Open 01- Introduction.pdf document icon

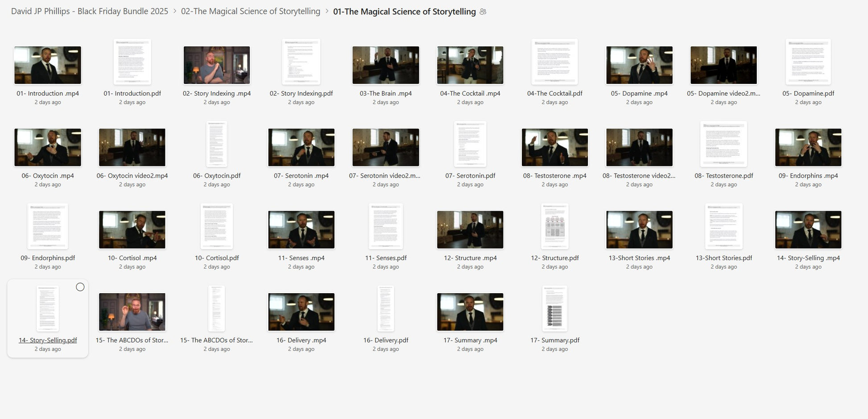pos(132,62)
